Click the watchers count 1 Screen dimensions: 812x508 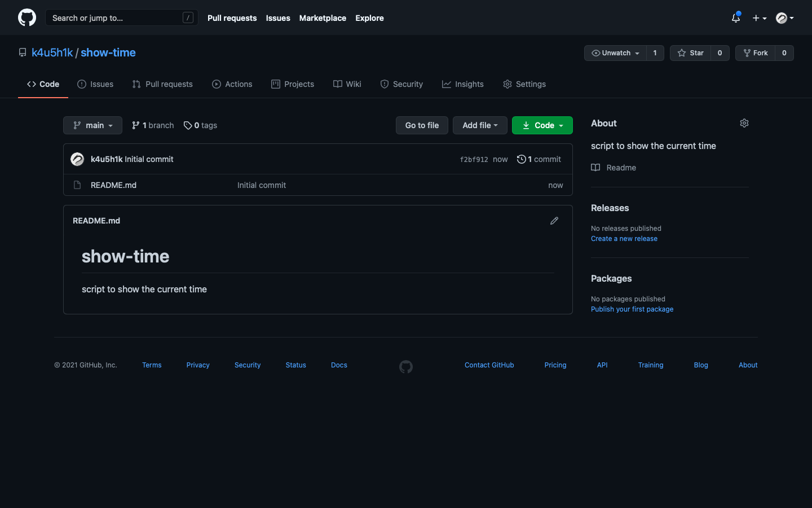pyautogui.click(x=655, y=53)
